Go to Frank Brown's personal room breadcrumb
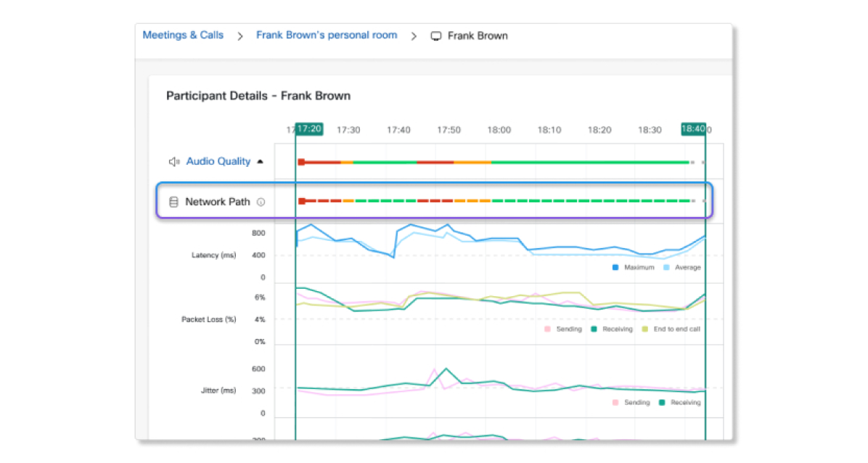Image resolution: width=868 pixels, height=463 pixels. (x=327, y=35)
